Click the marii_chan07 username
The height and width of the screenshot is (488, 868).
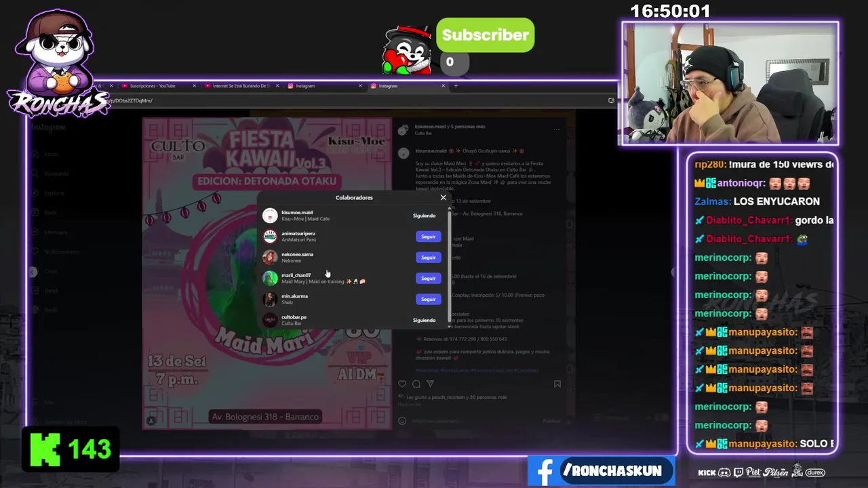[296, 275]
